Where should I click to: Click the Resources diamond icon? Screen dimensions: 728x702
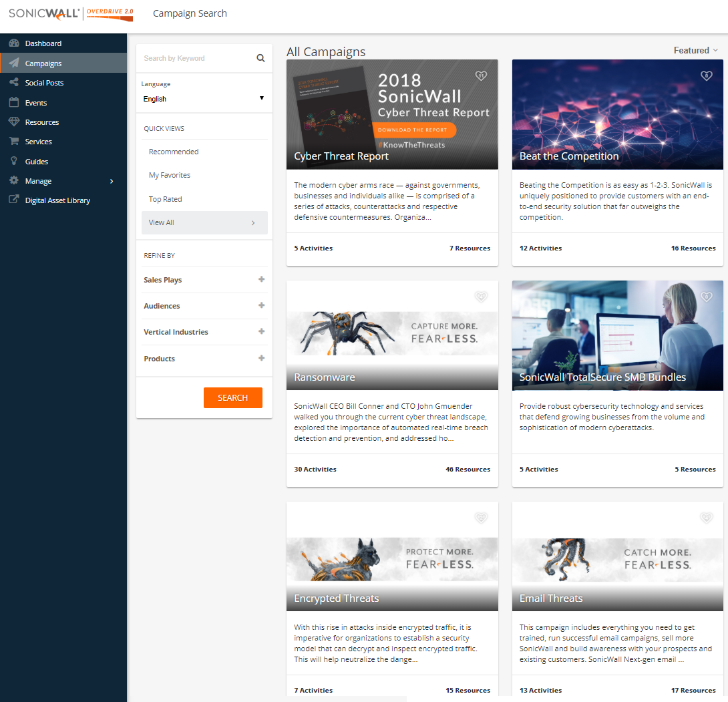[x=14, y=122]
